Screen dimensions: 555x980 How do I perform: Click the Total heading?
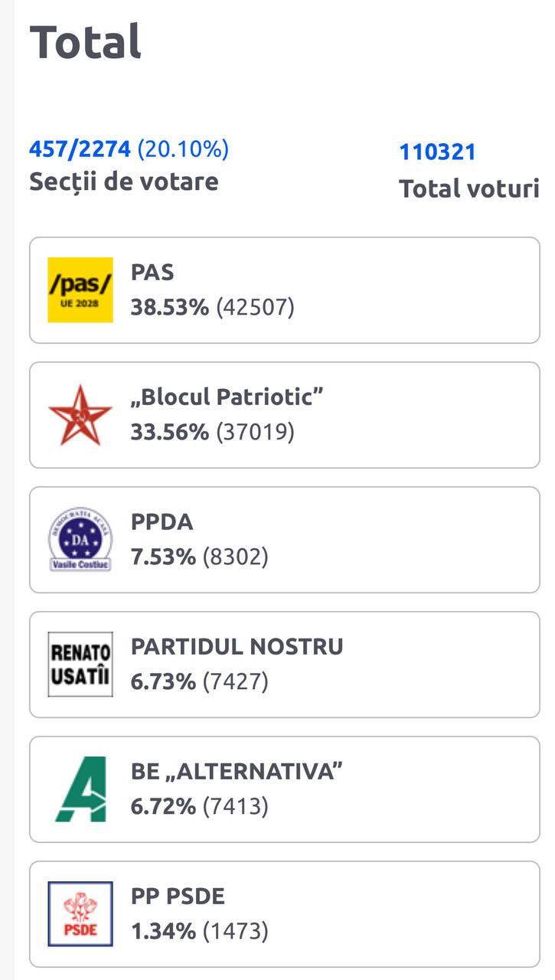tap(85, 41)
